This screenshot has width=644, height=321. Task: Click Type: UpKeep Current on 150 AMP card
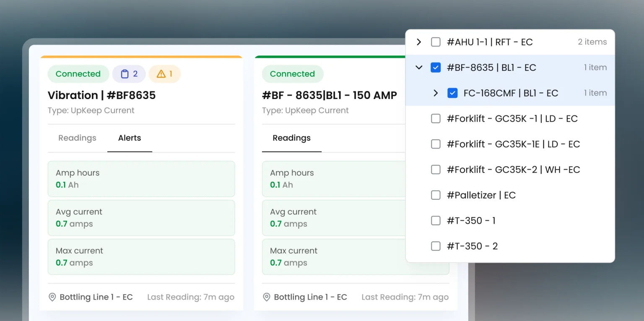click(x=305, y=110)
